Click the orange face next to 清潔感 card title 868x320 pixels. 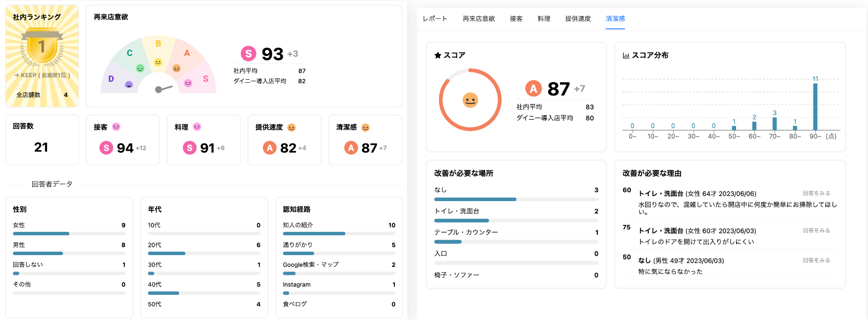[366, 127]
